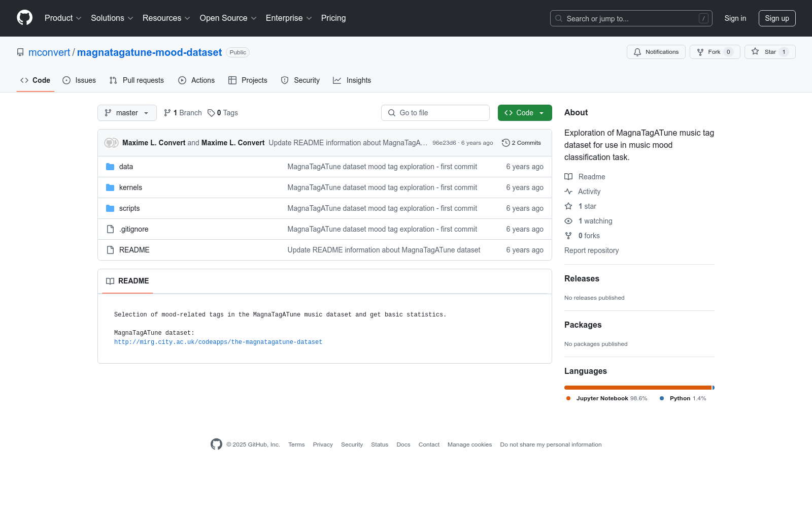Open the magnatagatune-mood-dataset repository link
Viewport: 812px width, 508px height.
149,52
